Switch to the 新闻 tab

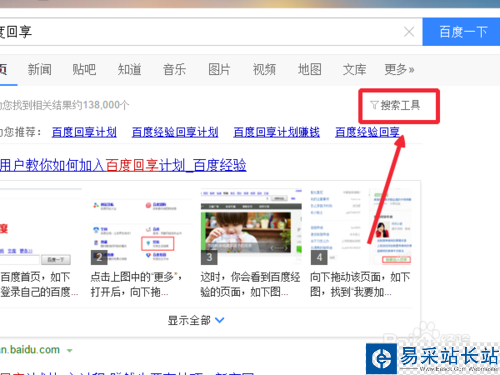pos(39,70)
